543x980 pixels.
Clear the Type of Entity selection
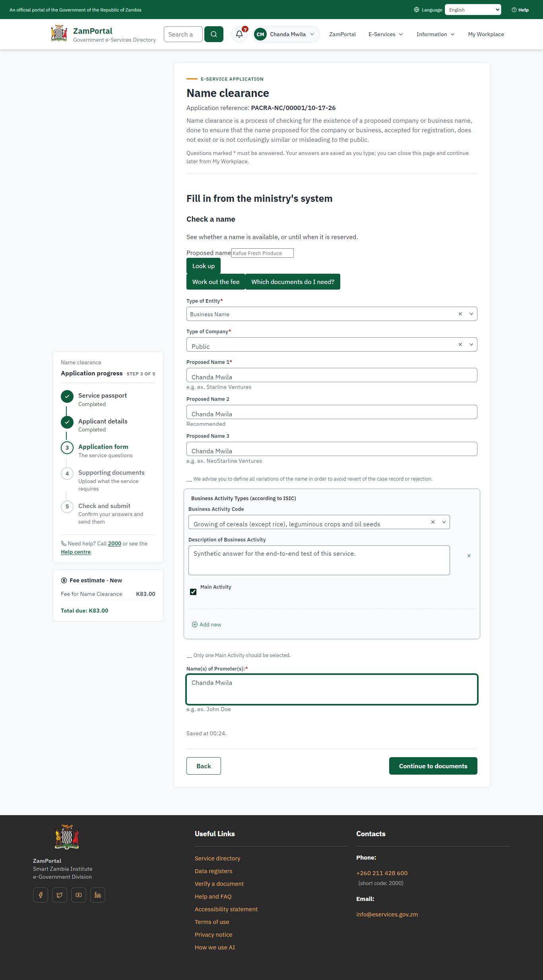click(460, 314)
